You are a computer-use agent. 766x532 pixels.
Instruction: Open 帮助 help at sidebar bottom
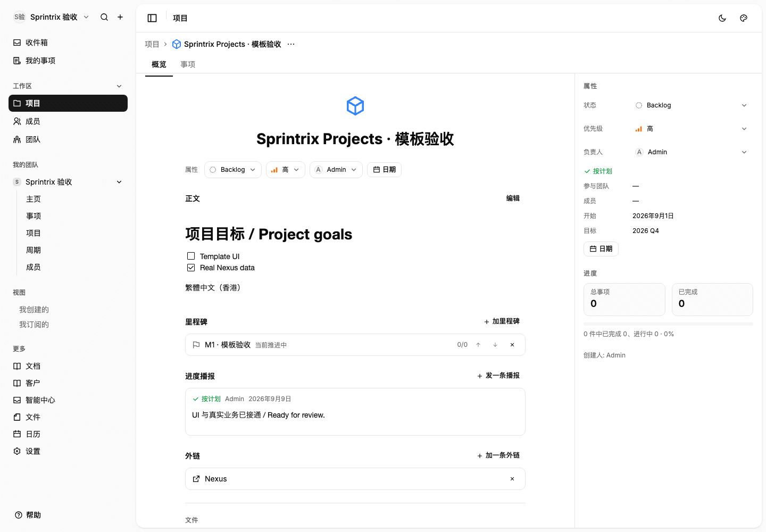[x=28, y=515]
